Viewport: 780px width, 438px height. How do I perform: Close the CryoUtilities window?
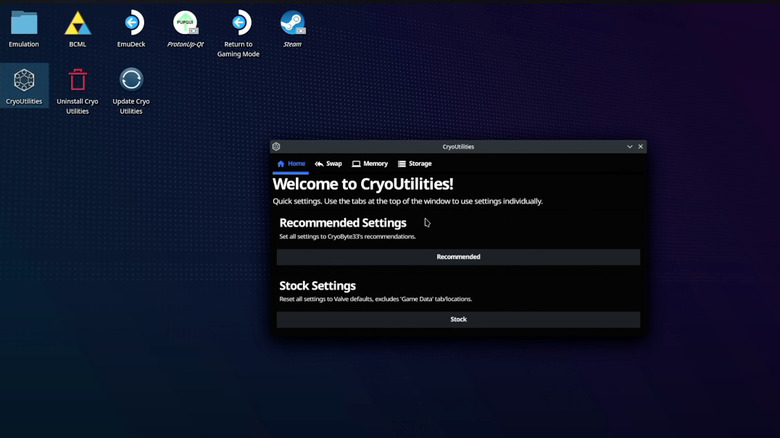tap(641, 146)
